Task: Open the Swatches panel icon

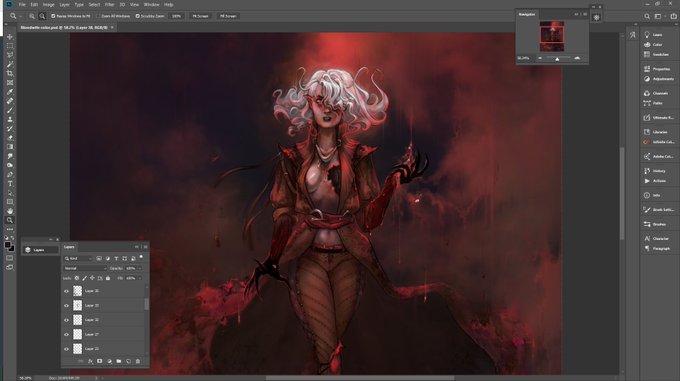Action: coord(647,54)
